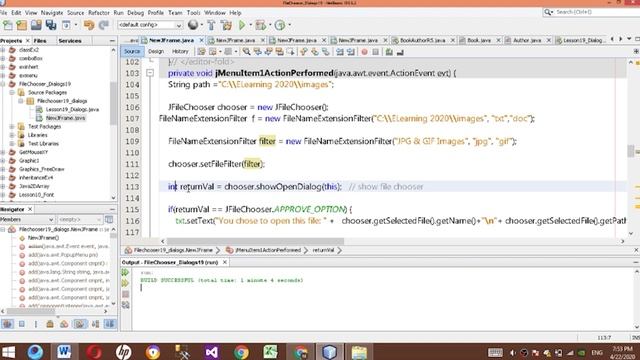This screenshot has height=360, width=640.
Task: Open the Help menu
Action: [235, 13]
